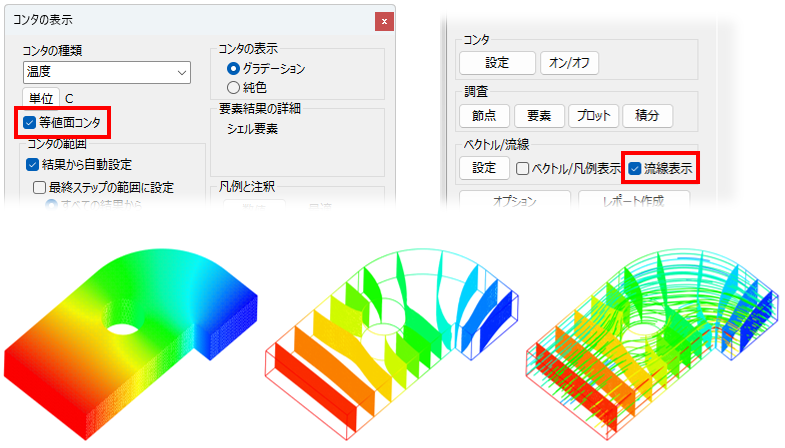Click the コンタ 設定 button
This screenshot has height=448, width=785.
click(497, 63)
